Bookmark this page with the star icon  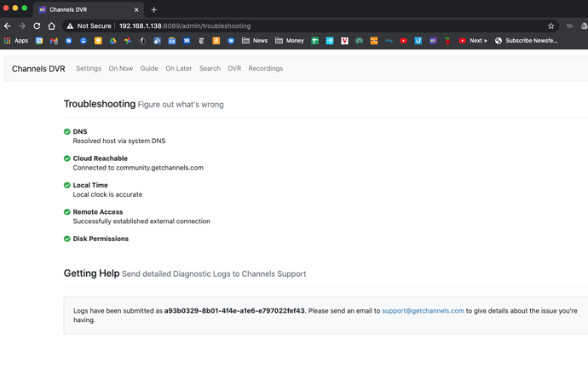click(x=551, y=26)
